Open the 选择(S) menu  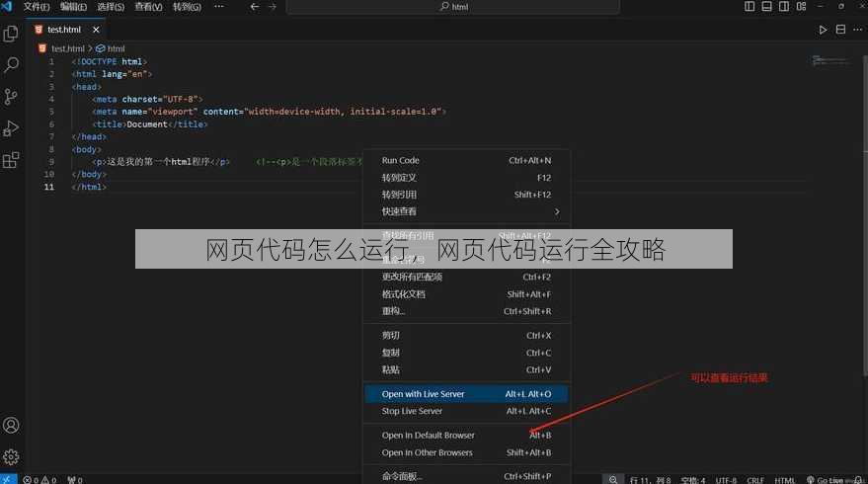(111, 7)
